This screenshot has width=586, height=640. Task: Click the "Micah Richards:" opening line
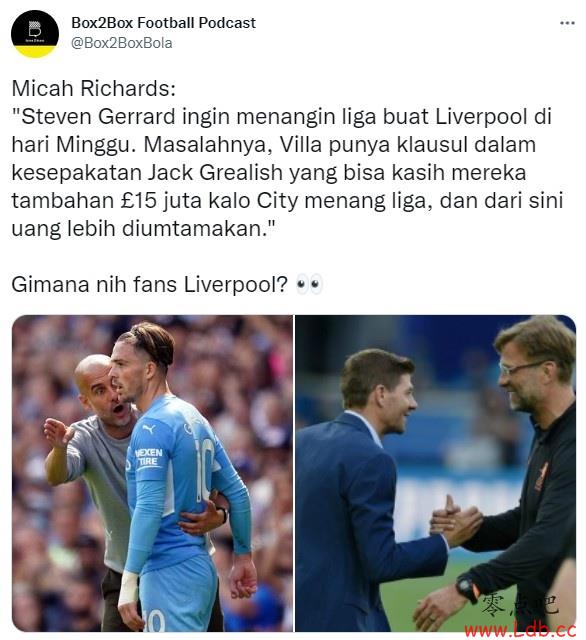tap(93, 89)
